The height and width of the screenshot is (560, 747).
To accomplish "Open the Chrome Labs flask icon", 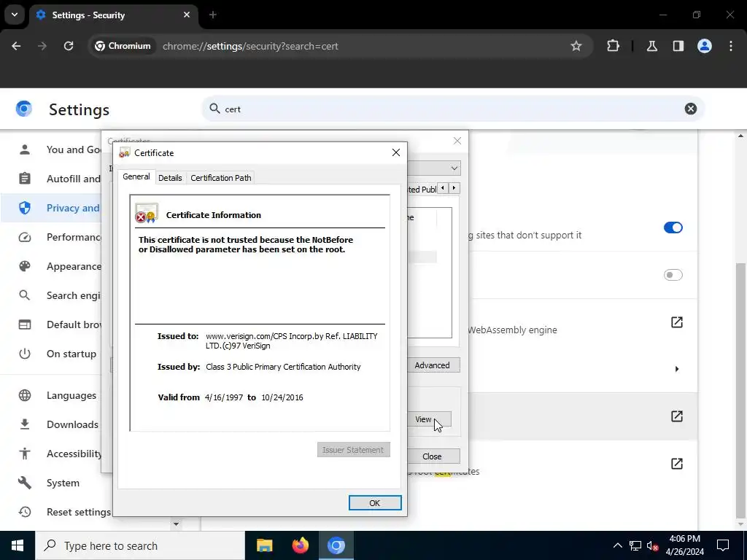I will coord(651,46).
